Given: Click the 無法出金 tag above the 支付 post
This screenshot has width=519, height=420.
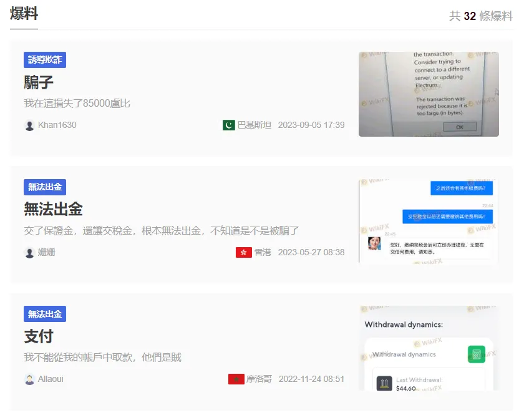Looking at the screenshot, I should (x=45, y=314).
